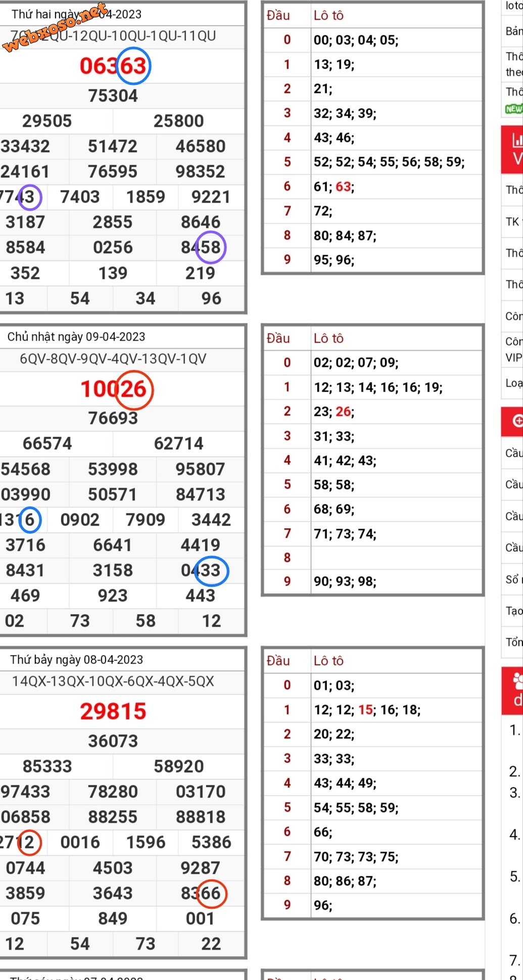Select the number 3442
Image resolution: width=523 pixels, height=980 pixels.
(211, 520)
